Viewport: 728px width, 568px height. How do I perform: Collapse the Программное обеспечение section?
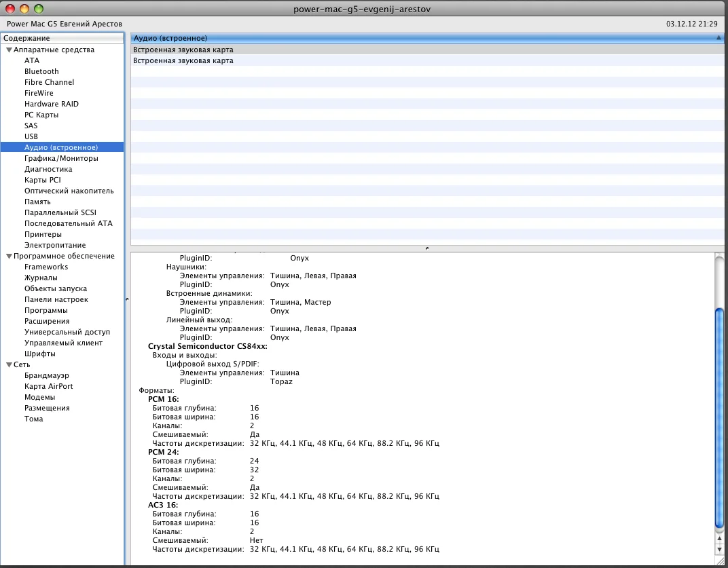(9, 256)
